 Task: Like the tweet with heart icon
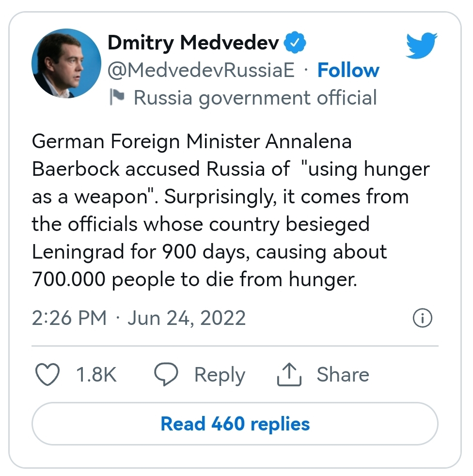click(x=48, y=375)
